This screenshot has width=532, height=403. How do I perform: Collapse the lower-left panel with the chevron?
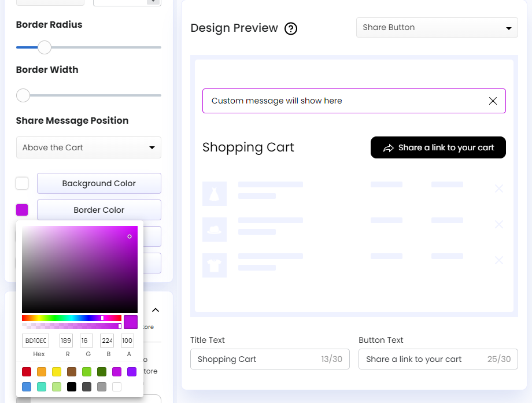[155, 310]
